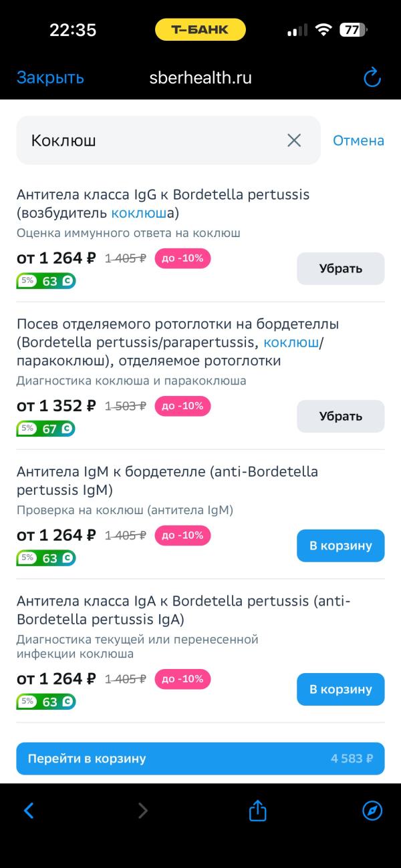
Task: Remove IgG antibodies test from cart
Action: (340, 268)
